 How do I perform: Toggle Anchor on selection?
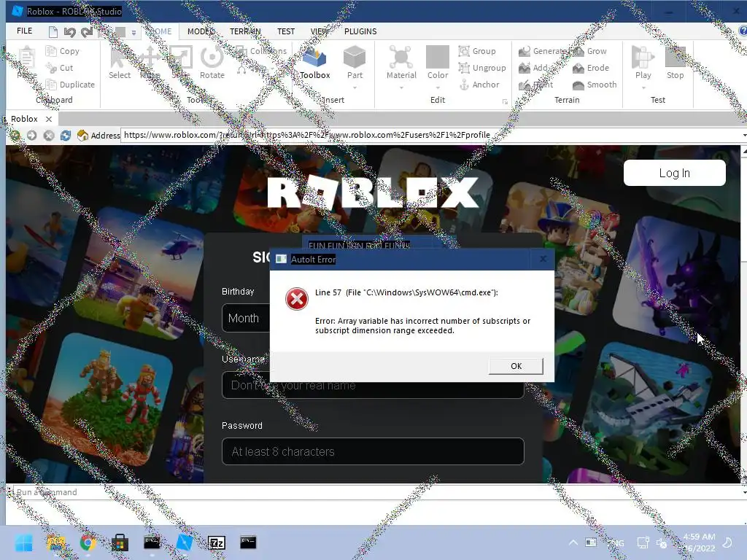479,85
